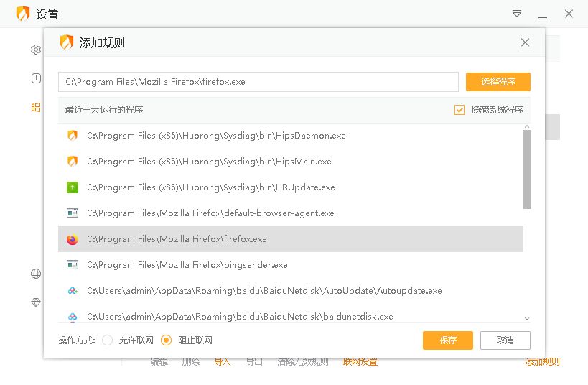
Task: Click the scroll up arrow of program list
Action: [527, 127]
